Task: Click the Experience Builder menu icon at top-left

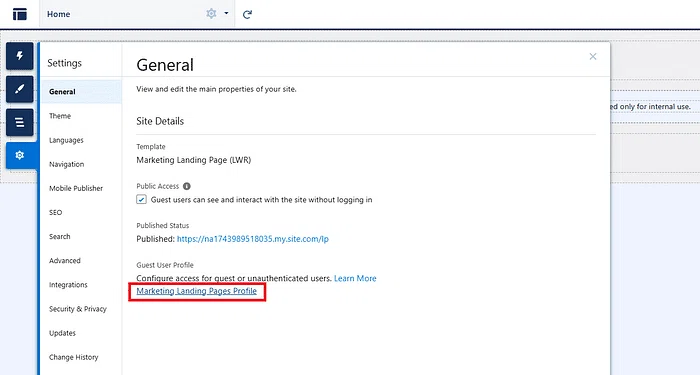Action: point(20,14)
